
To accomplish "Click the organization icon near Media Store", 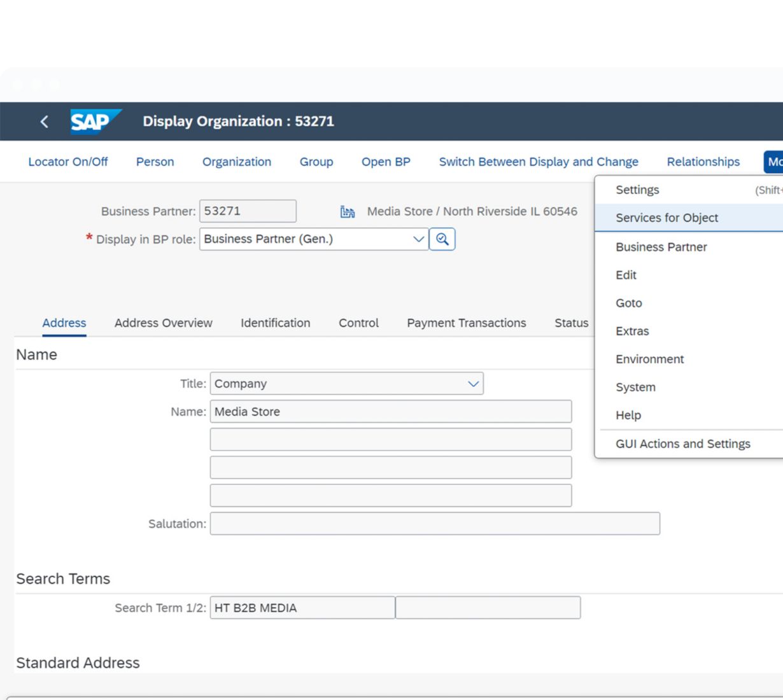I will 348,212.
